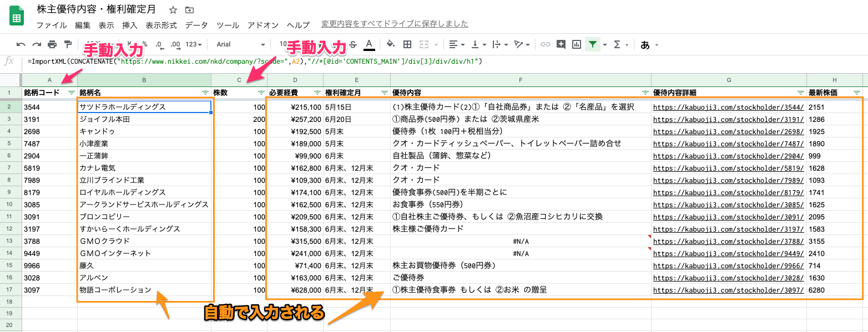Increase decimal places with the .00 button
868x332 pixels.
175,44
